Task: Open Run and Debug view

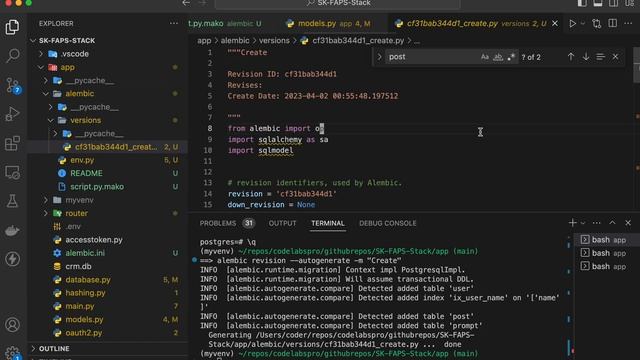Action: tap(12, 114)
